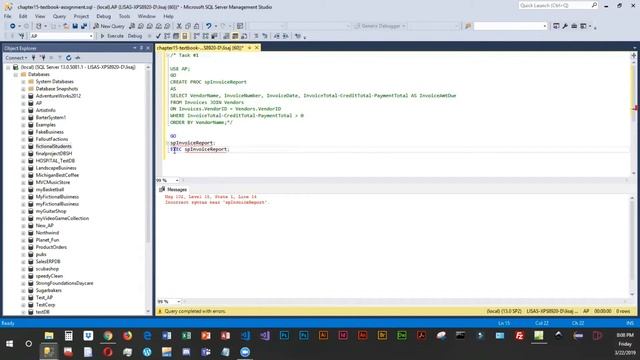Open the Edit menu
The image size is (640, 360).
pos(23,16)
